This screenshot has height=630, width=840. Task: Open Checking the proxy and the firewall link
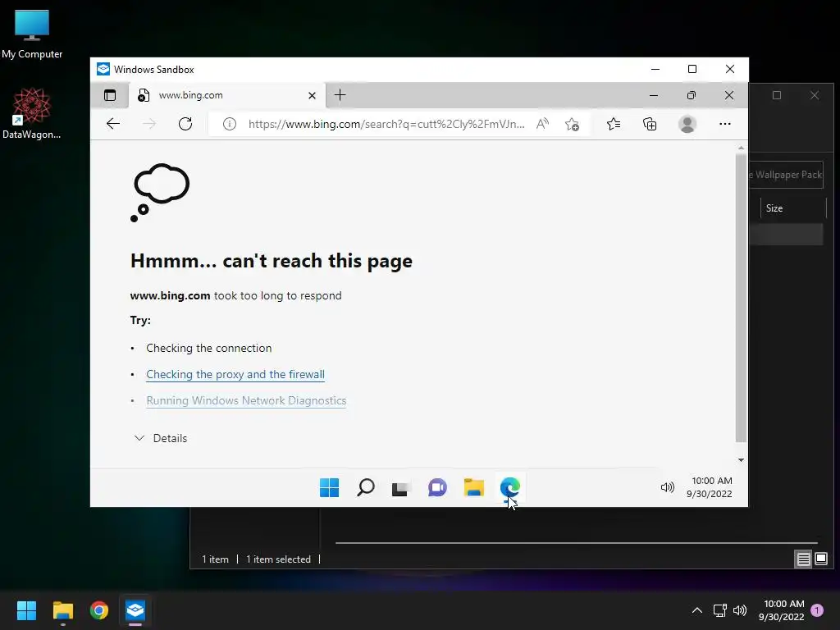click(x=235, y=374)
